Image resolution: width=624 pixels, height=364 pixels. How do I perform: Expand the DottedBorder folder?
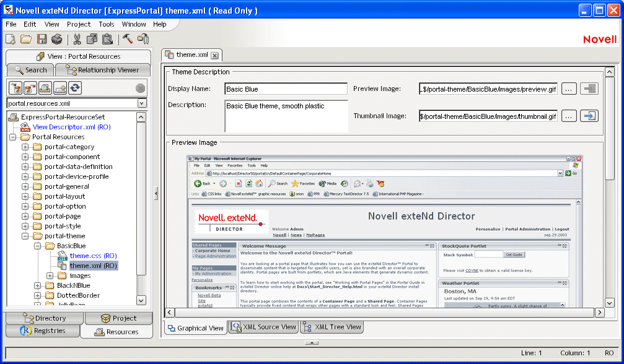37,296
